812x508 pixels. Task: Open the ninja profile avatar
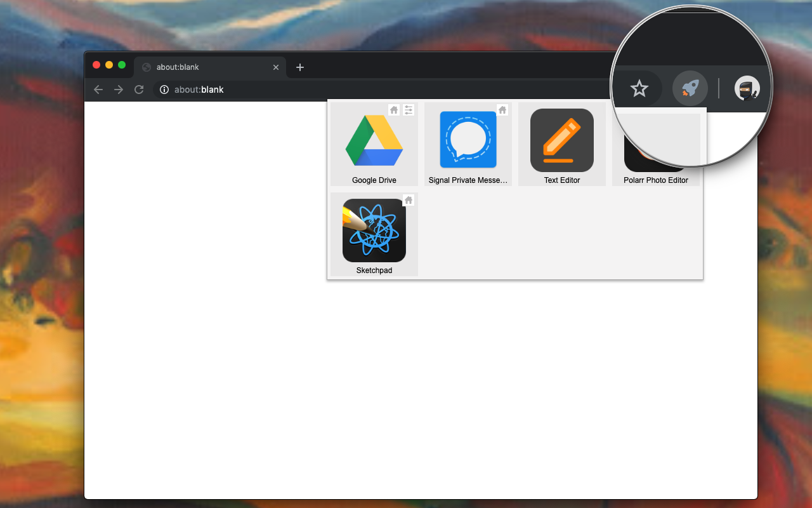point(747,89)
